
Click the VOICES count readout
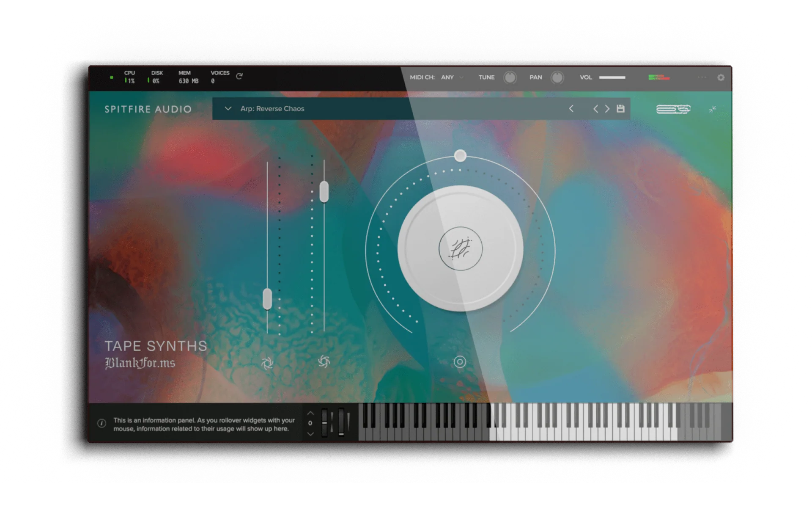[x=220, y=77]
